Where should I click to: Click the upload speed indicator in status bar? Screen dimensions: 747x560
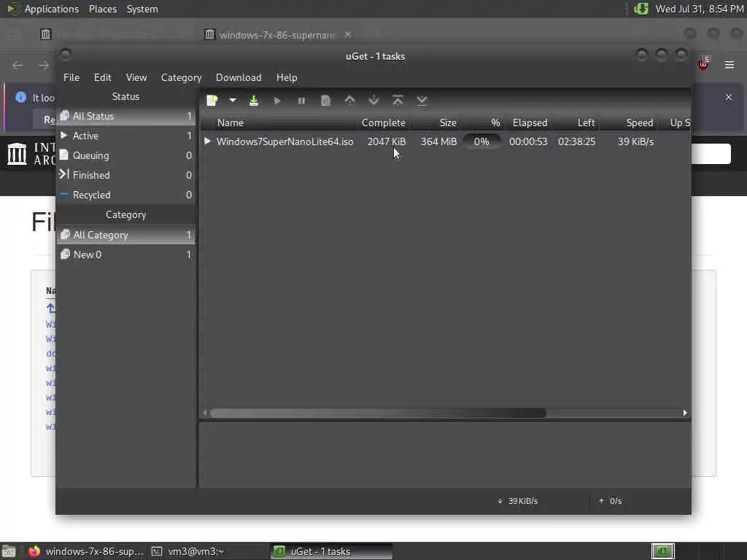coord(611,501)
